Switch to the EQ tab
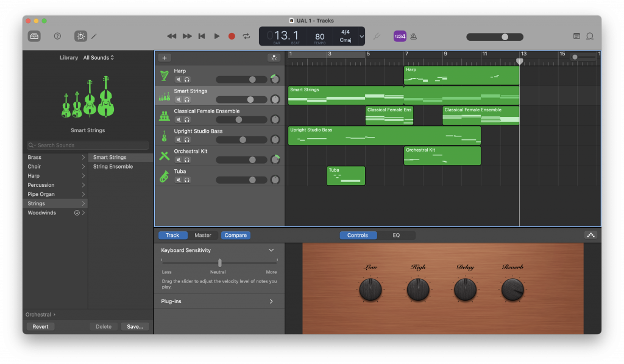The image size is (624, 364). tap(396, 235)
